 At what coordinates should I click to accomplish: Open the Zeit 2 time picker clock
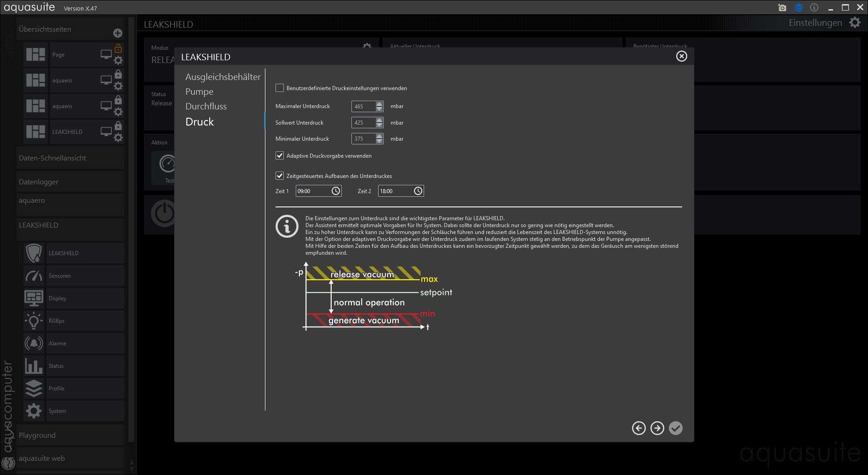(x=418, y=191)
